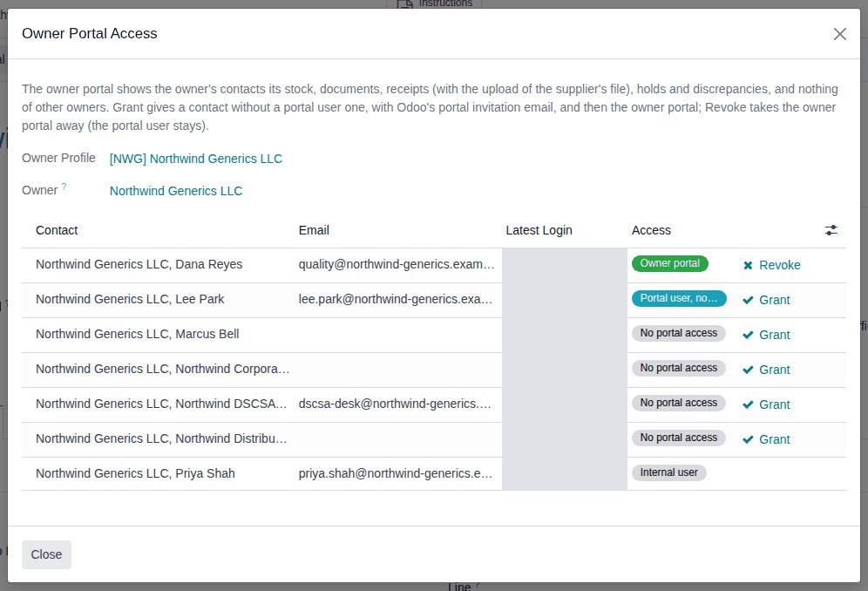
Task: Select the Dana Reyes contact cell
Action: [159, 265]
